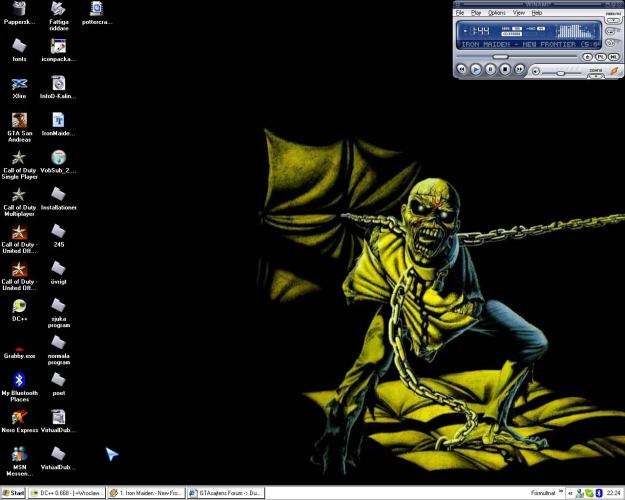
Task: Open the Winamp View menu
Action: (x=519, y=13)
